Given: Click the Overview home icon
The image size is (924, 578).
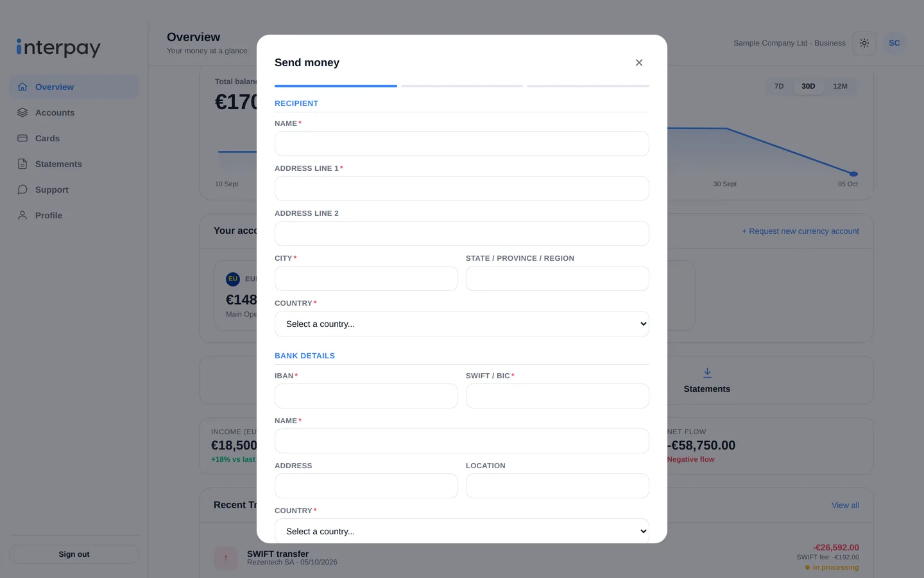Looking at the screenshot, I should pos(22,87).
